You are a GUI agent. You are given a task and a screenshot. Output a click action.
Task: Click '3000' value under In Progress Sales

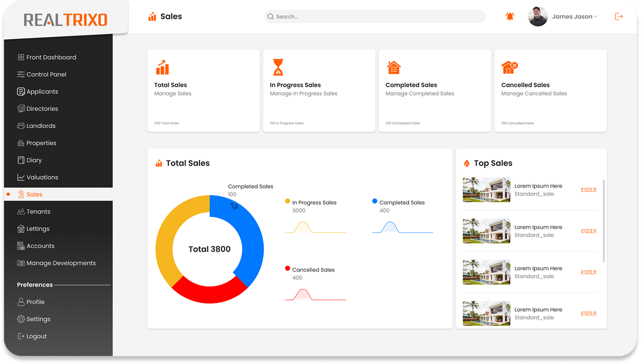tap(299, 210)
